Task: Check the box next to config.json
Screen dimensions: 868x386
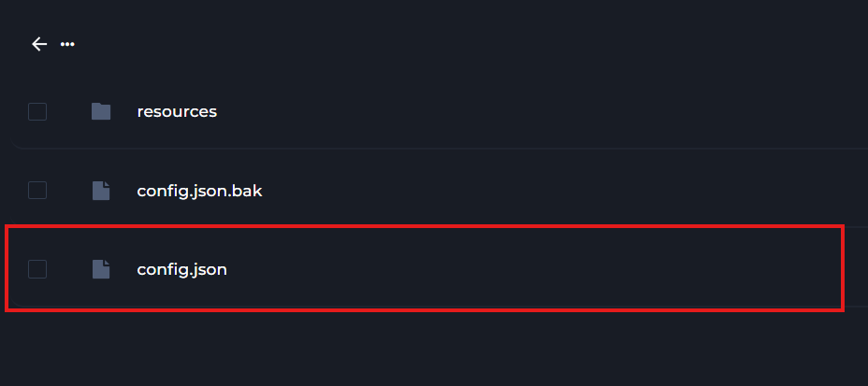Action: pos(37,269)
